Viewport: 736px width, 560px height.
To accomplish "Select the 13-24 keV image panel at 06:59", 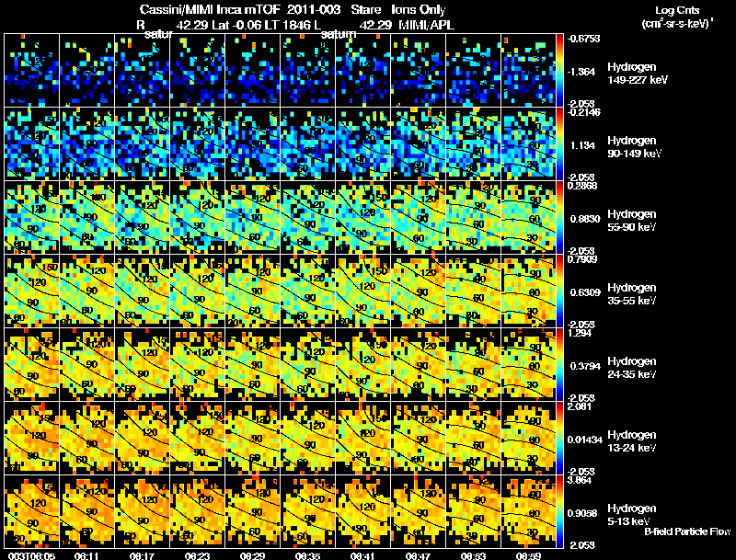I will [528, 439].
